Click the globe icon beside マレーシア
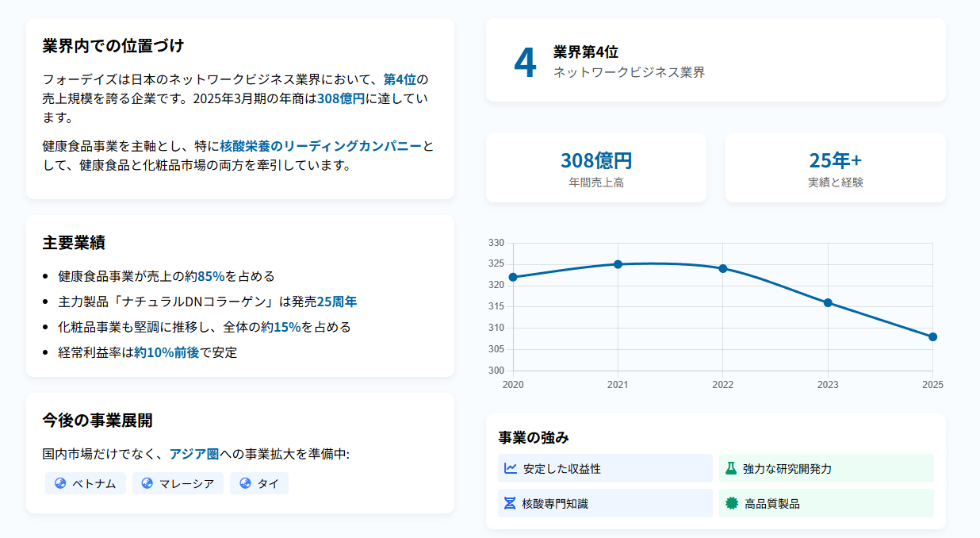This screenshot has height=538, width=980. click(x=147, y=483)
